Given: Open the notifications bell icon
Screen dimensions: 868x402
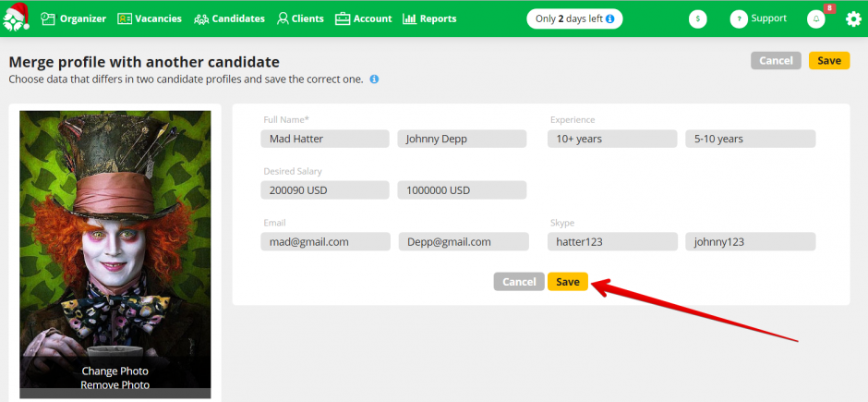Looking at the screenshot, I should click(816, 18).
